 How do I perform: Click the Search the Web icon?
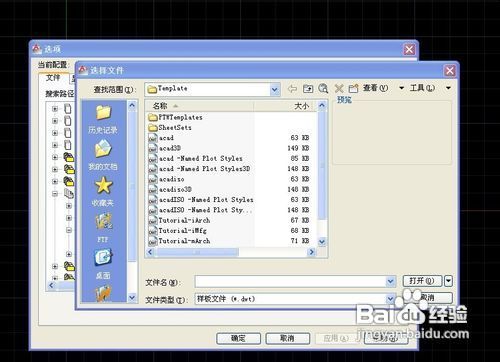pyautogui.click(x=323, y=89)
